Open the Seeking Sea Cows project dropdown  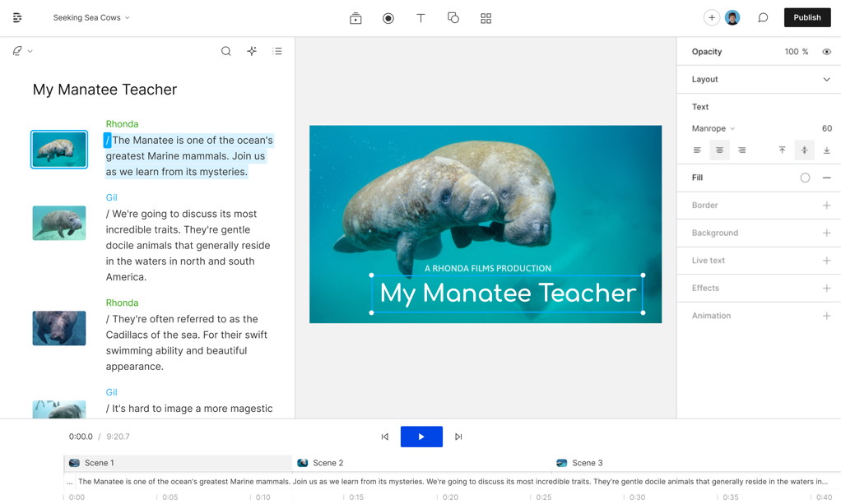[x=91, y=17]
